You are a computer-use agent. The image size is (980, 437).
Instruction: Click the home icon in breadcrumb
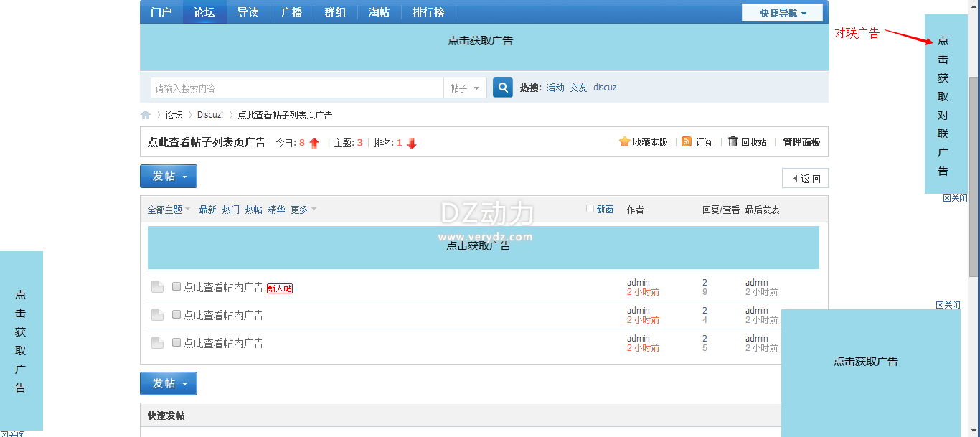point(146,115)
